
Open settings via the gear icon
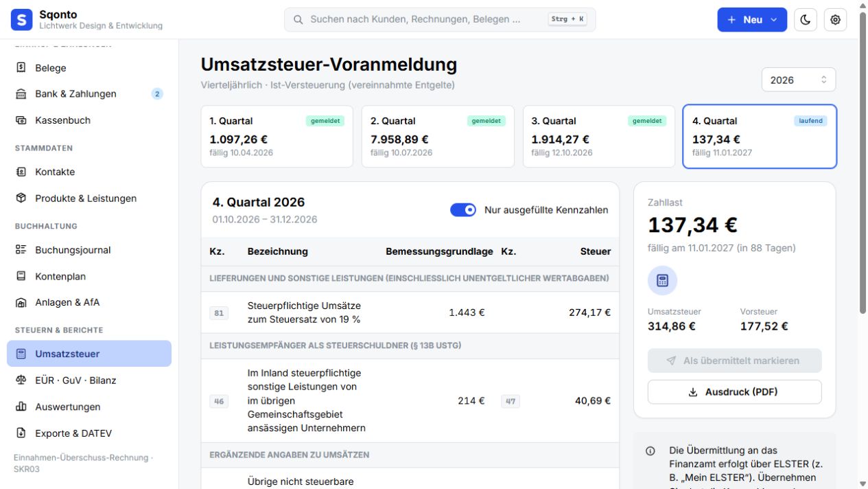[835, 20]
